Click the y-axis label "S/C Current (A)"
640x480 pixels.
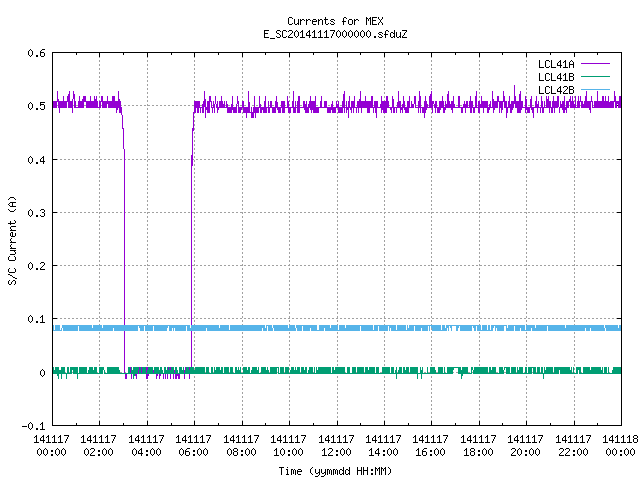pyautogui.click(x=13, y=241)
